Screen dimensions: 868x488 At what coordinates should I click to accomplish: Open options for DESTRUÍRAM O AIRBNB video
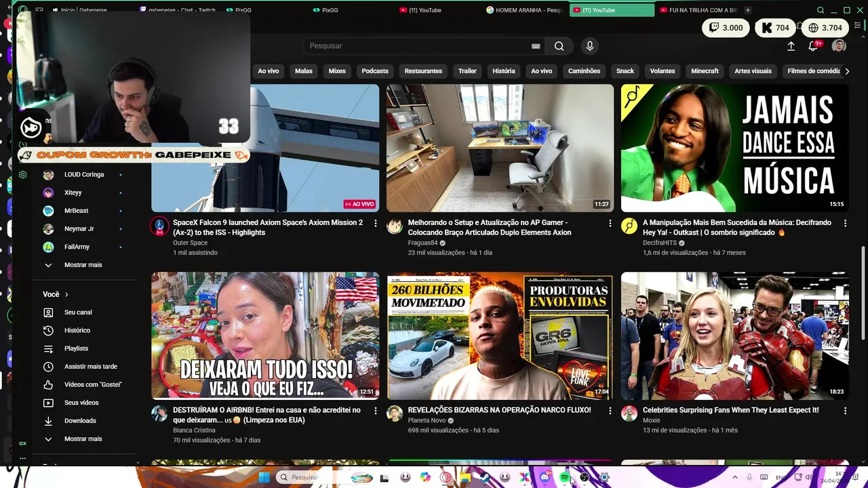tap(375, 411)
